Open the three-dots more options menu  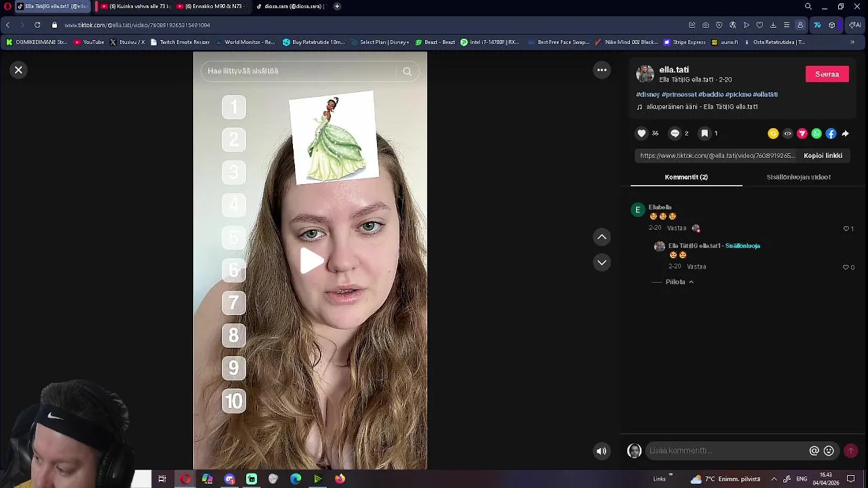click(x=601, y=70)
